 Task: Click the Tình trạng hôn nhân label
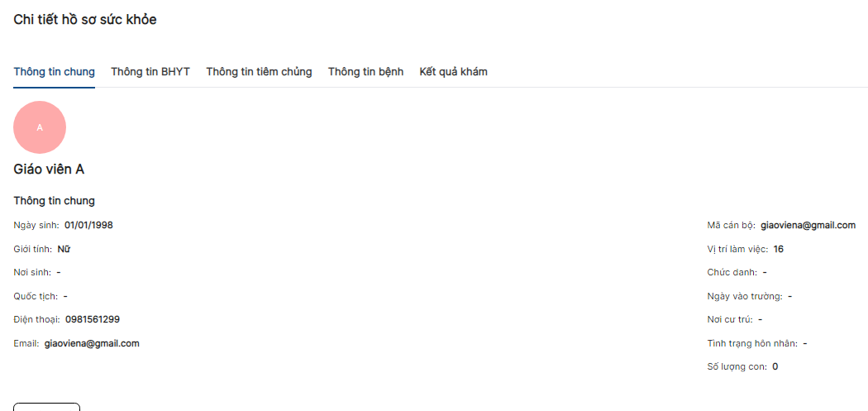[753, 343]
